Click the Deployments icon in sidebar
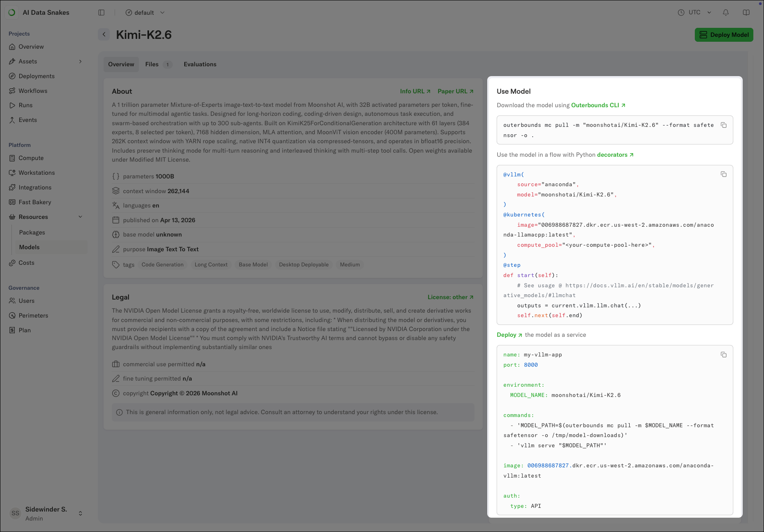Viewport: 764px width, 532px height. click(12, 76)
